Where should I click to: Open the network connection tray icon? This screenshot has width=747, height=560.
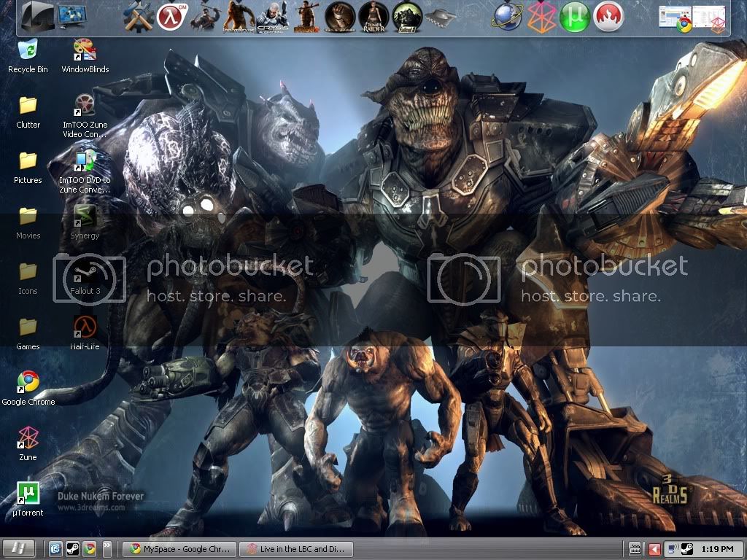(673, 549)
